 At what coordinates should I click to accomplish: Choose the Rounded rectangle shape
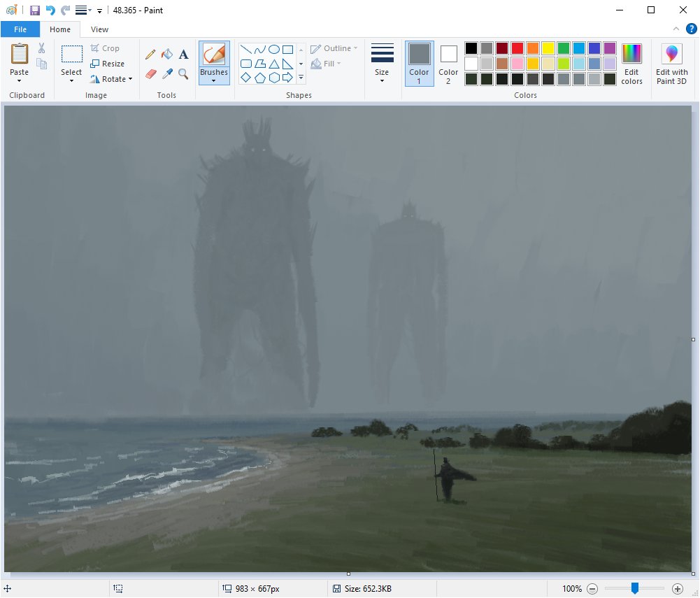246,64
